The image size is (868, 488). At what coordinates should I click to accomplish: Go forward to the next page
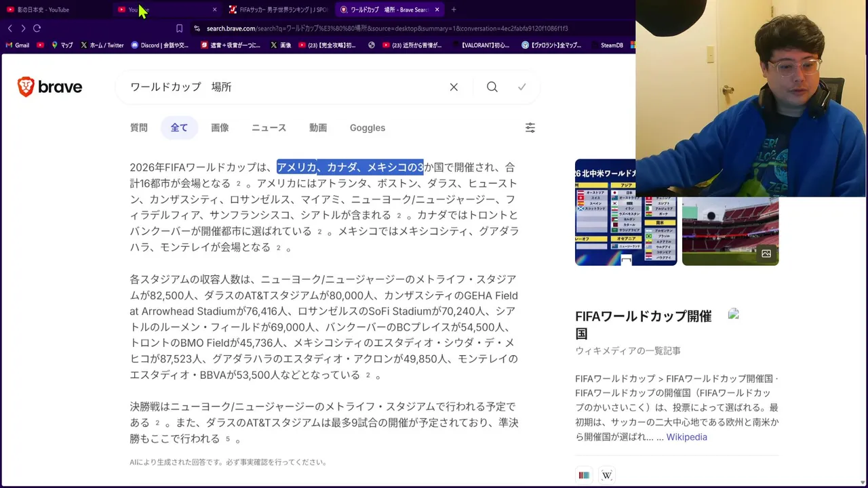(x=23, y=28)
